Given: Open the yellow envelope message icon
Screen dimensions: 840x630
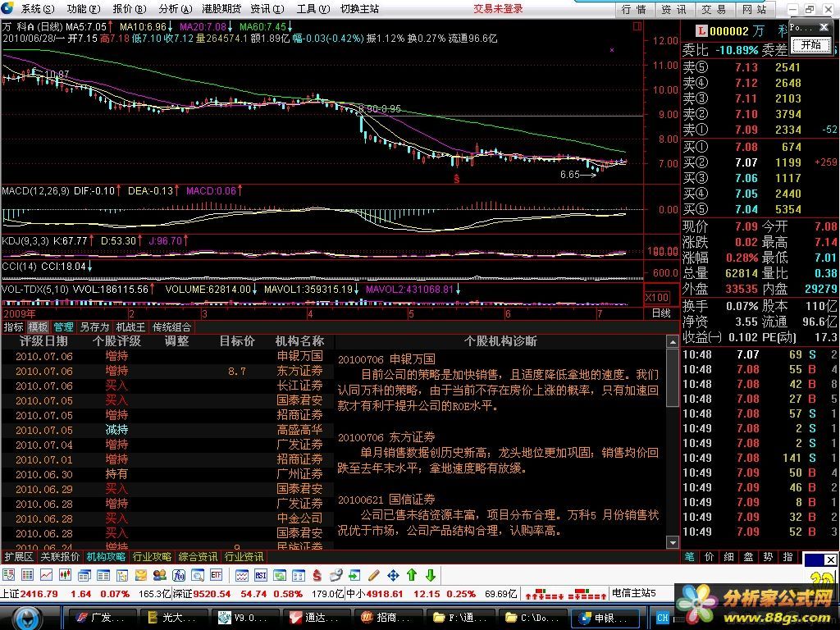Looking at the screenshot, I should [141, 575].
